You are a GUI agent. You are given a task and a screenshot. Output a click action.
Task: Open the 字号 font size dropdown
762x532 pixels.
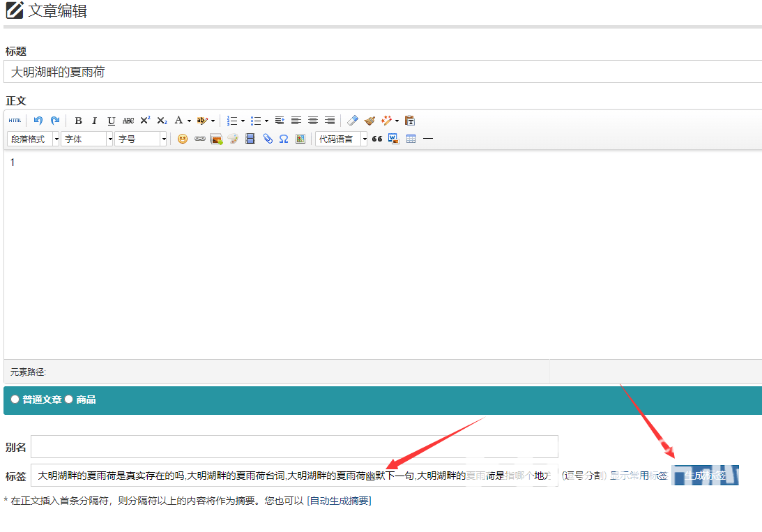tap(141, 139)
